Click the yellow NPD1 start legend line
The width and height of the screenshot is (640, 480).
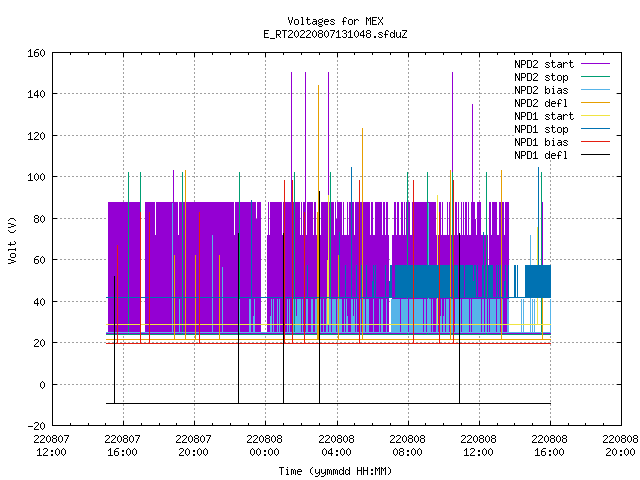coord(595,116)
